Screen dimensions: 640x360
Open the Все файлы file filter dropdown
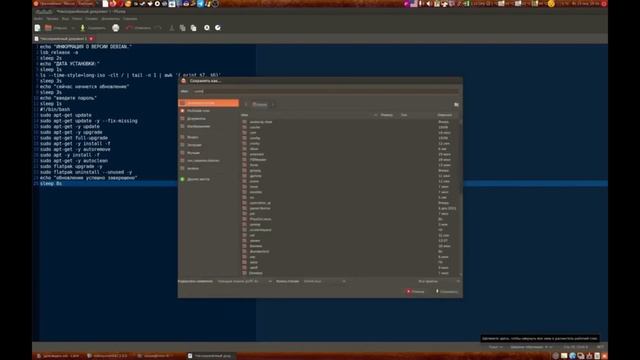pyautogui.click(x=438, y=281)
